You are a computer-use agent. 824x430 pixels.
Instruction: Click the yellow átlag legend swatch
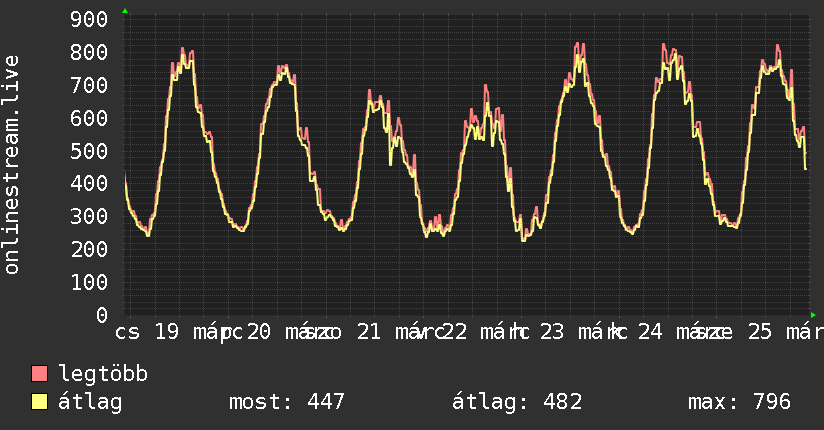pyautogui.click(x=39, y=401)
